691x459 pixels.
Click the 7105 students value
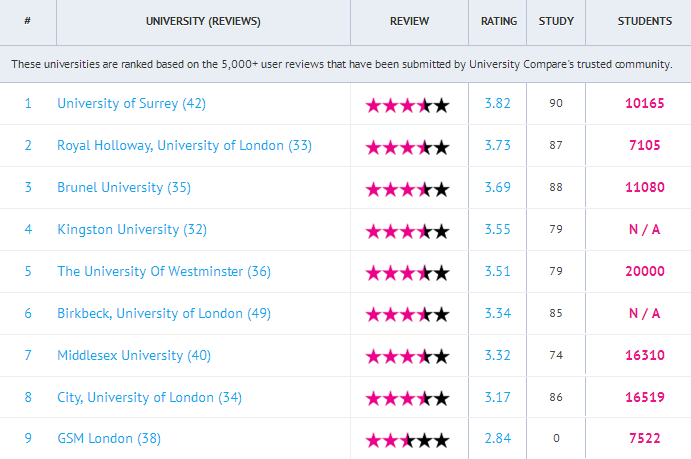[645, 145]
